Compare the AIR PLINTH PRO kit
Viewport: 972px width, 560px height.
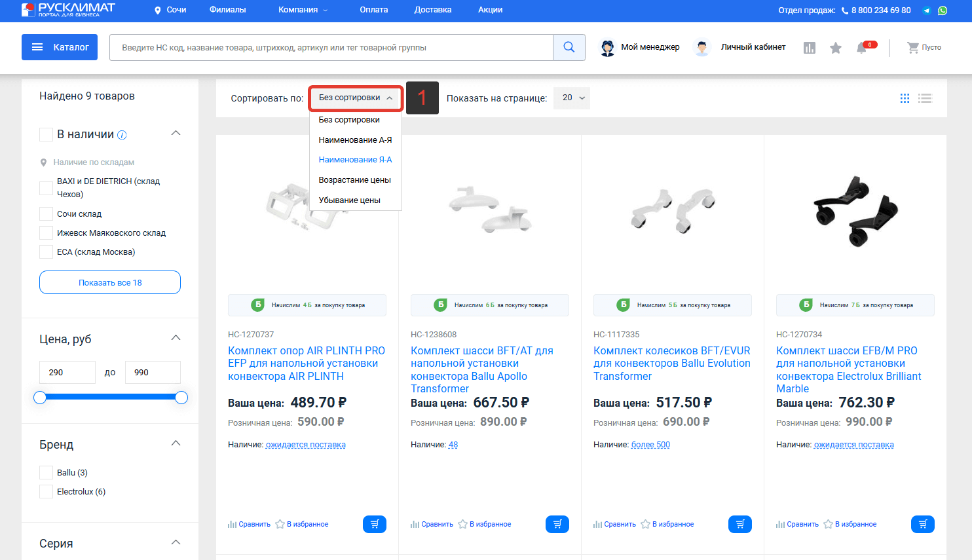coord(249,524)
